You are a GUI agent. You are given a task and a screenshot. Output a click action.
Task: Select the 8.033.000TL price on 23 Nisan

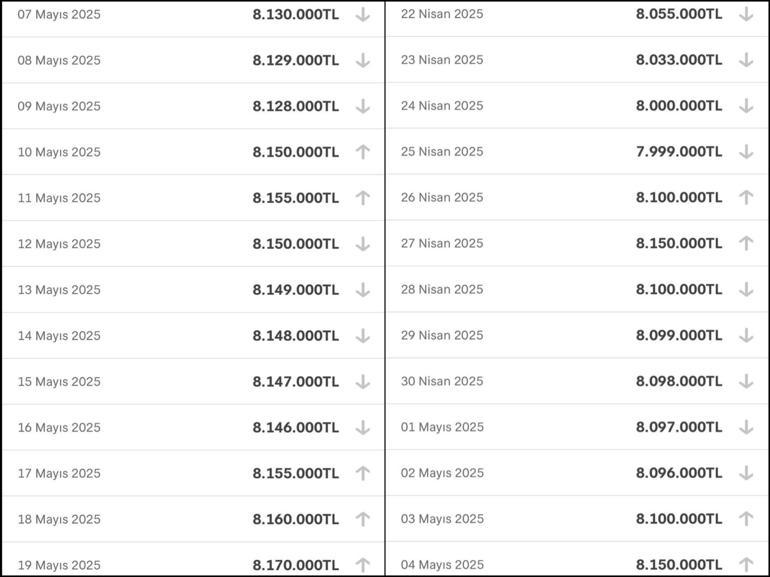(x=679, y=60)
